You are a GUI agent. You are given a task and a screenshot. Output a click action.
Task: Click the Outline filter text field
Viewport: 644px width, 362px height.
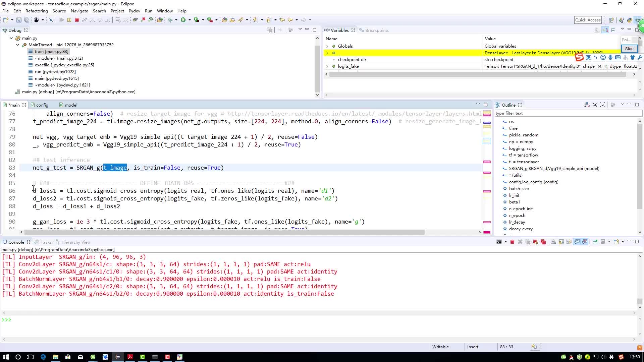coord(568,113)
